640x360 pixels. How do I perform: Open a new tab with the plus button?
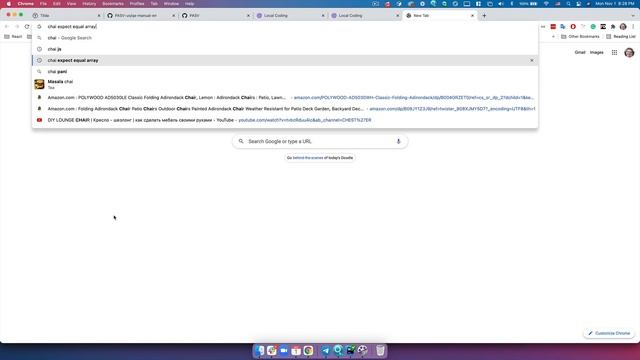coord(484,16)
